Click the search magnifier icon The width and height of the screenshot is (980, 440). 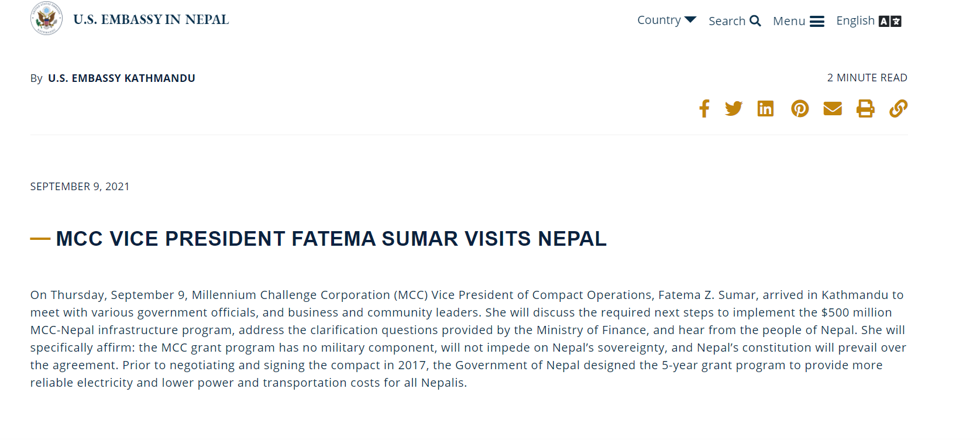click(755, 21)
